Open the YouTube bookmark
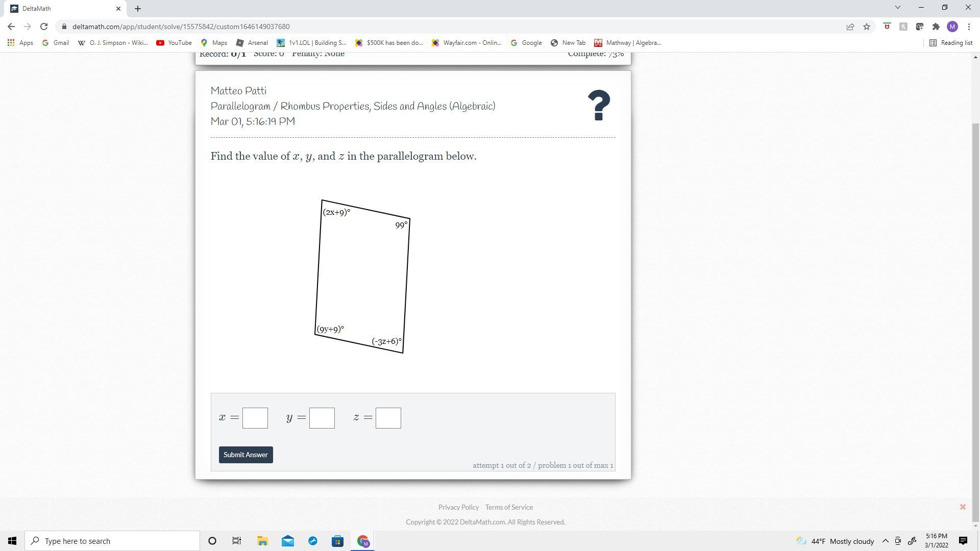 (174, 43)
